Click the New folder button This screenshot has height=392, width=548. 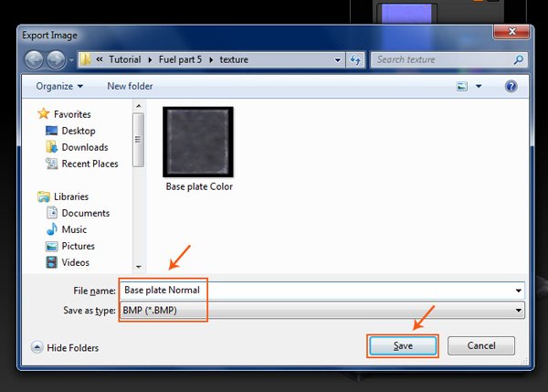click(129, 87)
